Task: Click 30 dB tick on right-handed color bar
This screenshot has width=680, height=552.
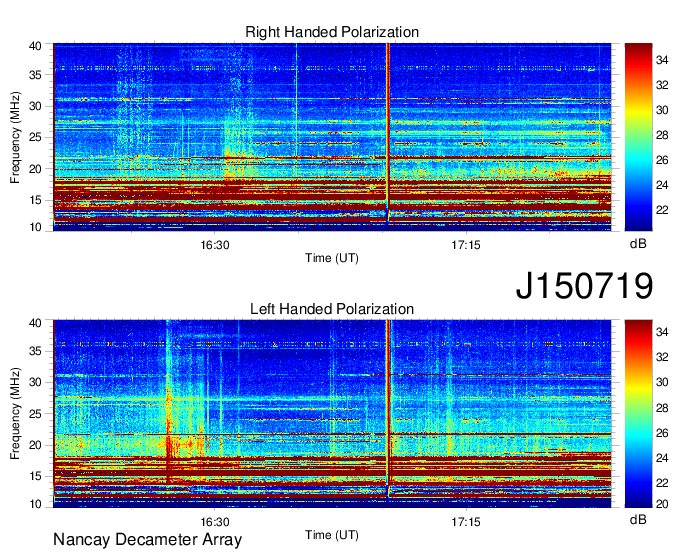Action: pyautogui.click(x=662, y=110)
